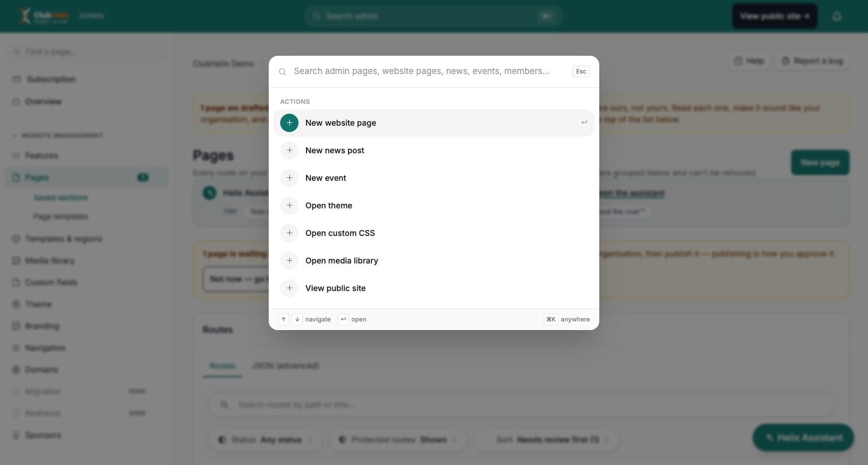Open Navigation in the sidebar
868x465 pixels.
[x=87, y=348]
